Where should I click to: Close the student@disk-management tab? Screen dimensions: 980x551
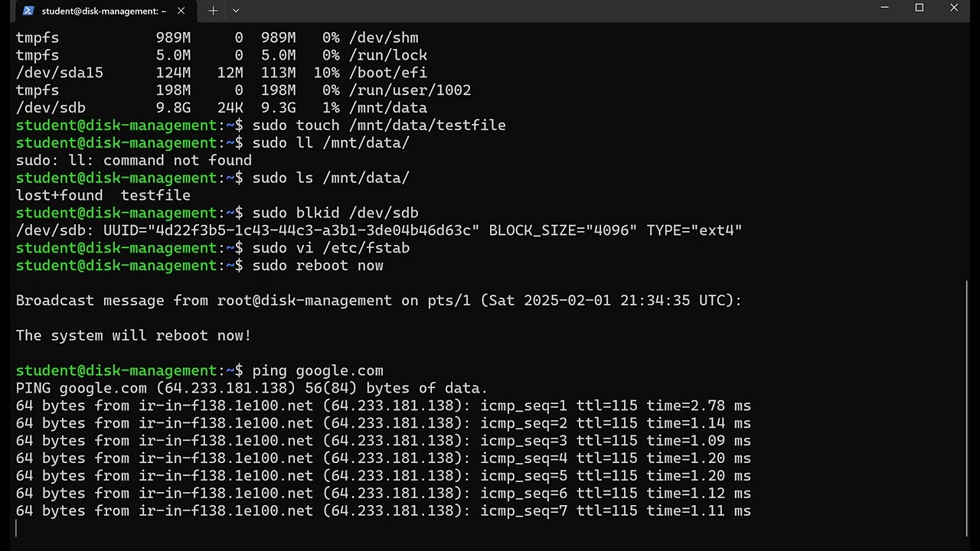click(x=181, y=11)
